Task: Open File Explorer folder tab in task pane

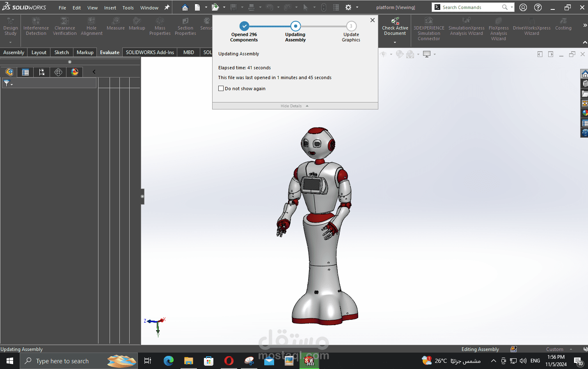Action: click(585, 93)
